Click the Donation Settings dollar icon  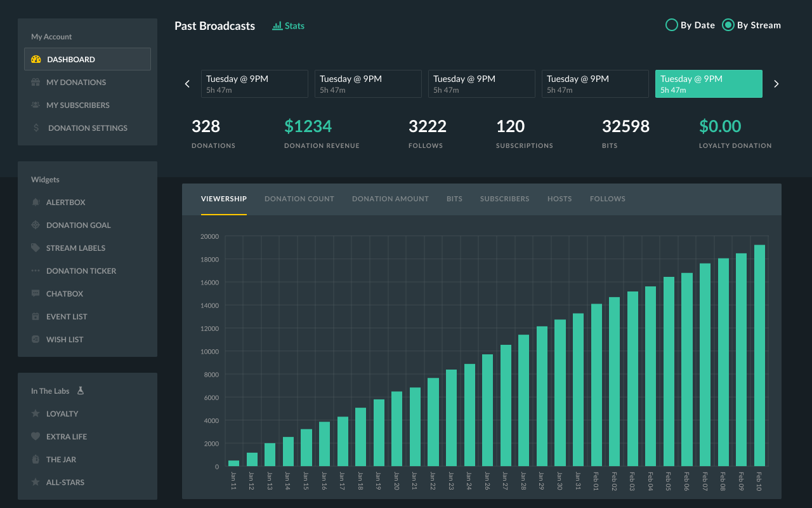point(36,128)
